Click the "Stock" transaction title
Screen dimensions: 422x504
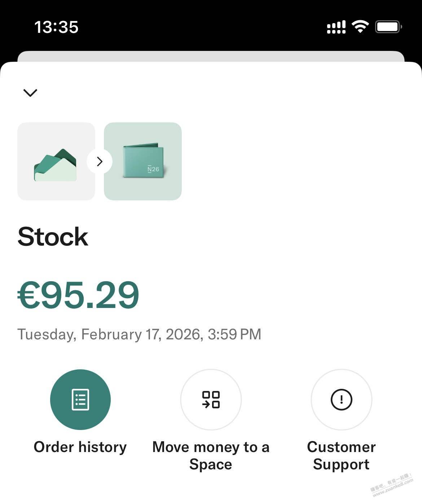(x=53, y=237)
